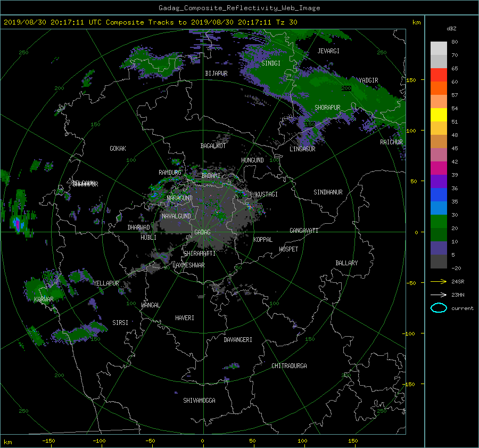The height and width of the screenshot is (448, 479).
Task: Select the blue 35 dBZ legend swatch
Action: coord(439,195)
